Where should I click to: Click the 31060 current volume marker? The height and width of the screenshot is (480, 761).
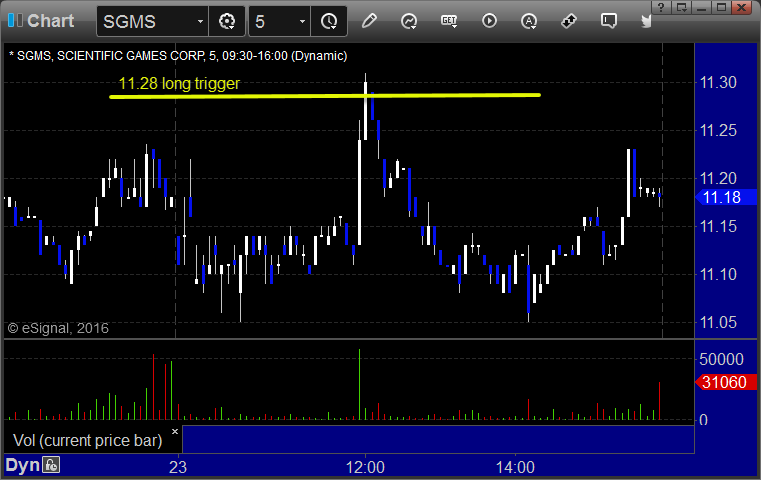tap(726, 382)
